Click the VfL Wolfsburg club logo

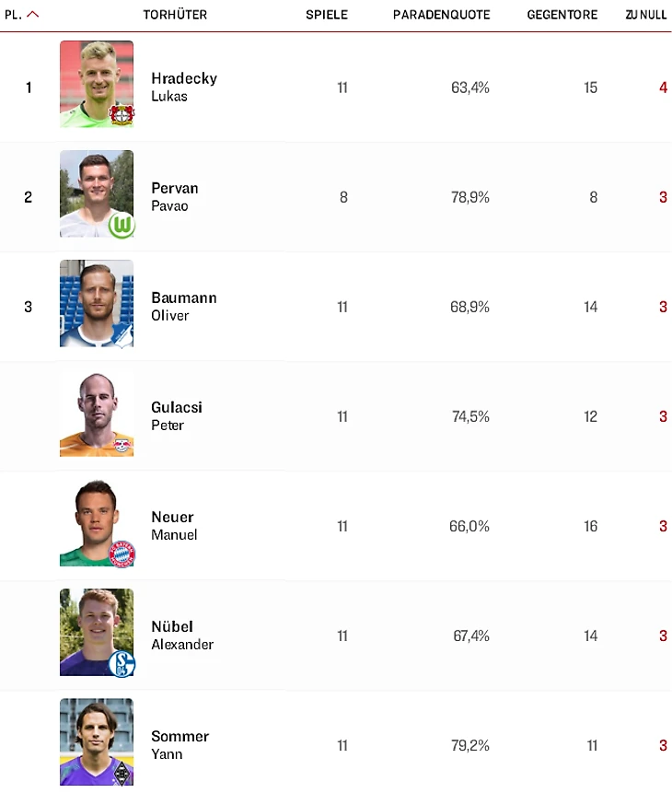(121, 225)
